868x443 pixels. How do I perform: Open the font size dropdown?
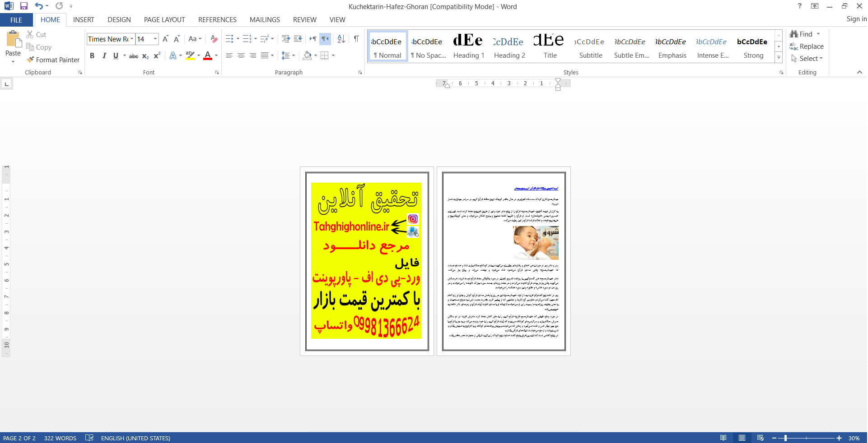tap(155, 39)
